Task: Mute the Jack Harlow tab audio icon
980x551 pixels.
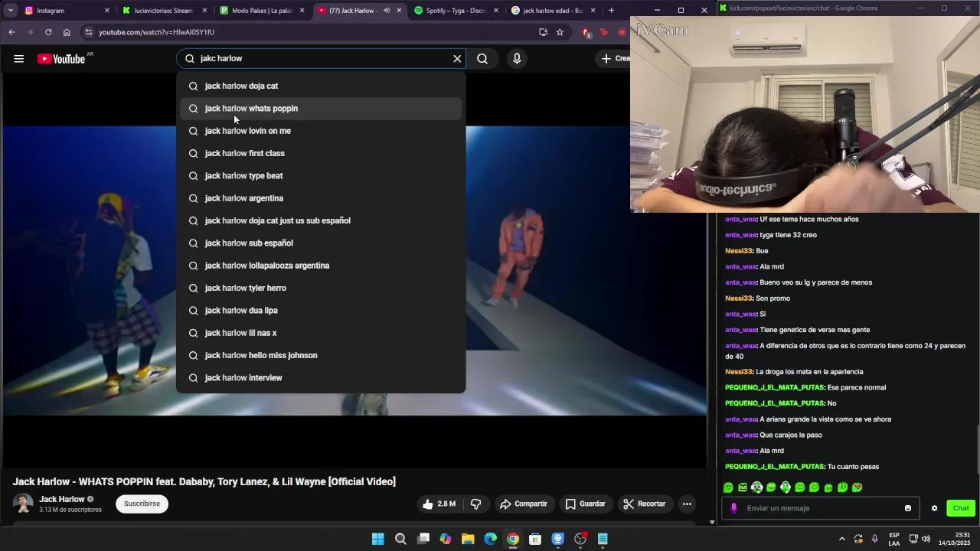Action: [x=387, y=11]
